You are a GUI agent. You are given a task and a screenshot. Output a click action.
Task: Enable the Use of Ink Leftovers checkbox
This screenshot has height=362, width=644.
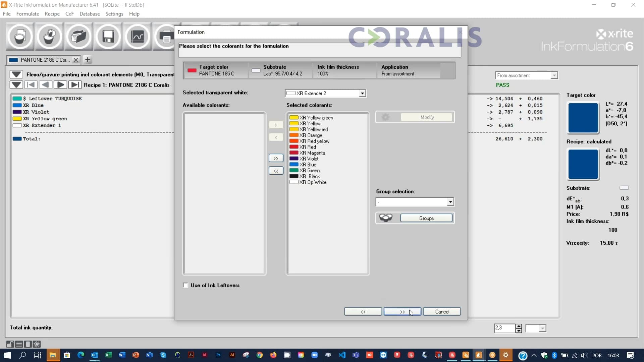point(185,285)
